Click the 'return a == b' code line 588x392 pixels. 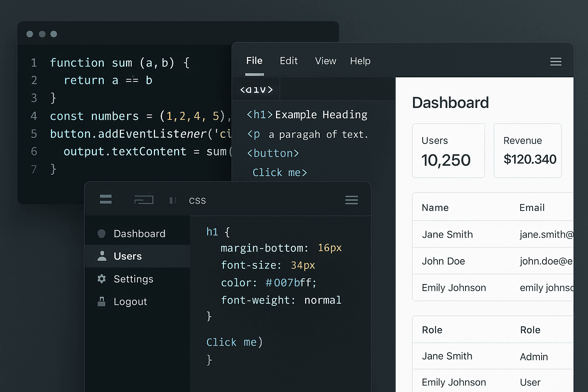pos(108,80)
